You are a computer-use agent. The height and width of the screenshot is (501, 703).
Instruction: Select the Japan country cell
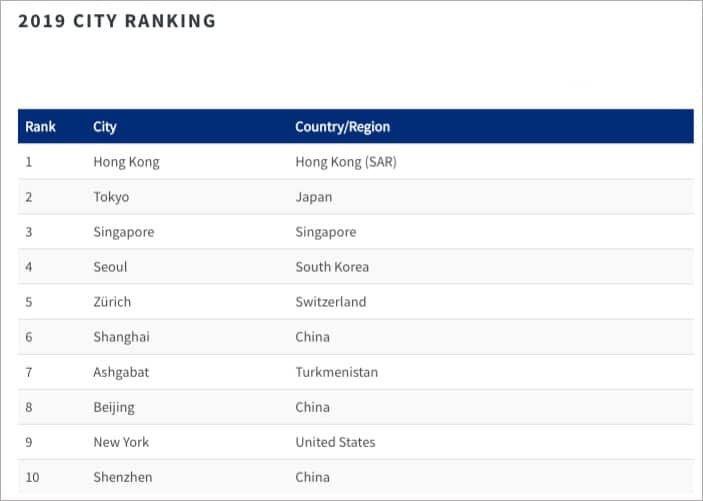coord(314,197)
